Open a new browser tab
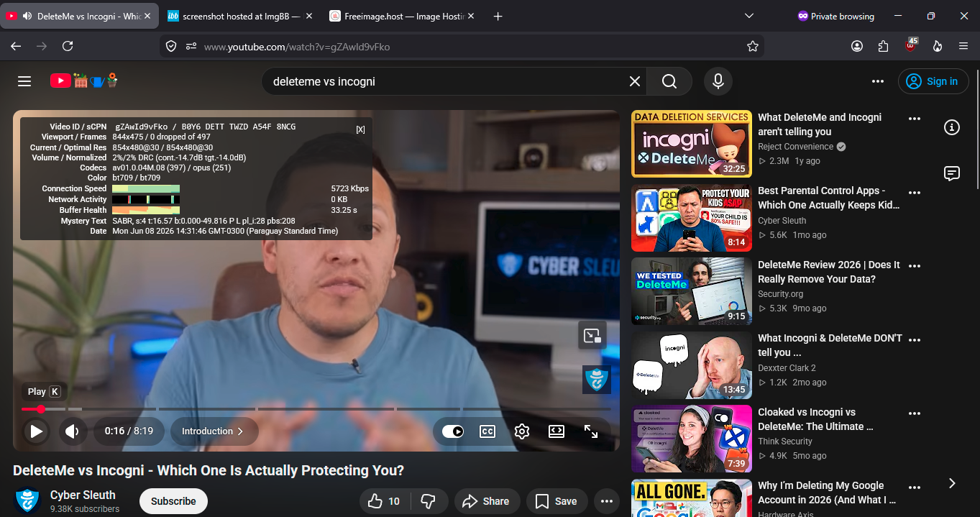The height and width of the screenshot is (517, 980). click(498, 16)
